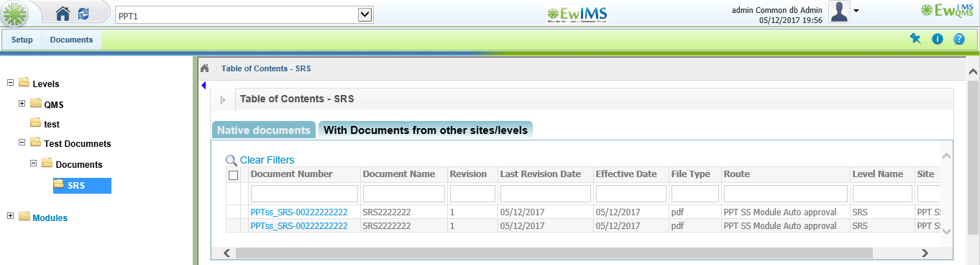
Task: Open the Setup menu
Action: (22, 40)
